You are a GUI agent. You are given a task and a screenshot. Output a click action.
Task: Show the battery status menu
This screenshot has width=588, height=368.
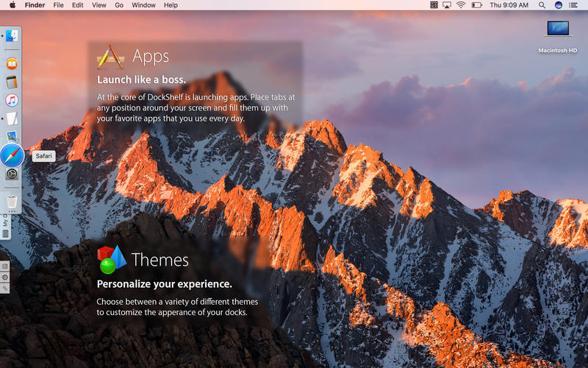coord(476,5)
